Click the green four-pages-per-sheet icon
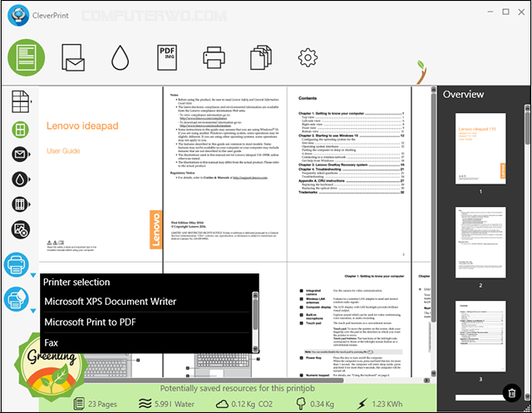 click(x=20, y=130)
